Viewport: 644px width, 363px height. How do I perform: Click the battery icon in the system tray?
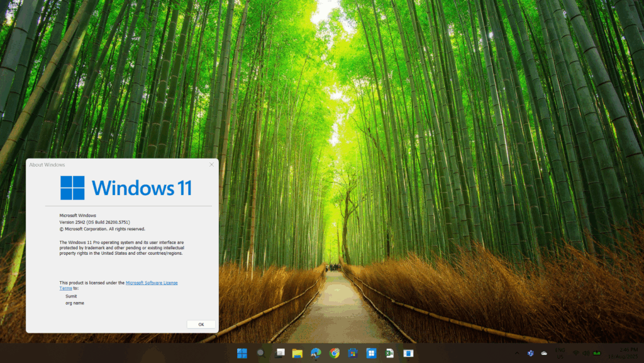596,353
